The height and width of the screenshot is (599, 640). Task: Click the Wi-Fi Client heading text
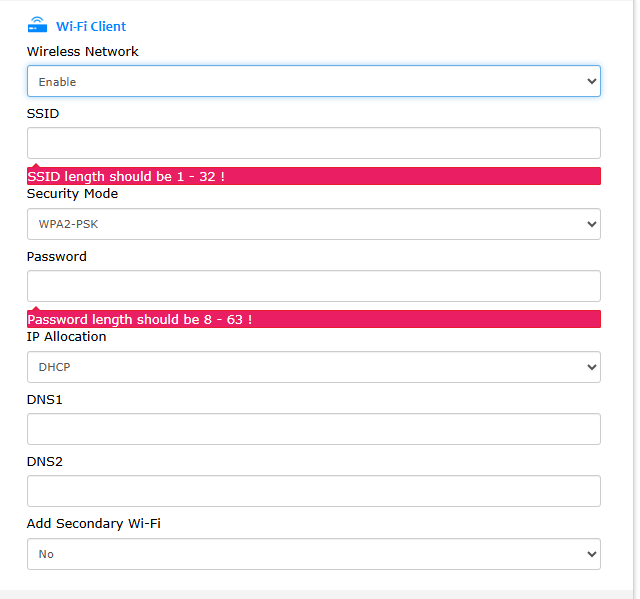(x=91, y=27)
